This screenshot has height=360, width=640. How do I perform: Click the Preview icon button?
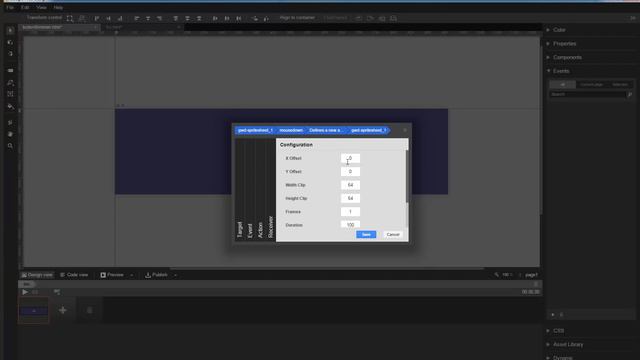(x=103, y=275)
